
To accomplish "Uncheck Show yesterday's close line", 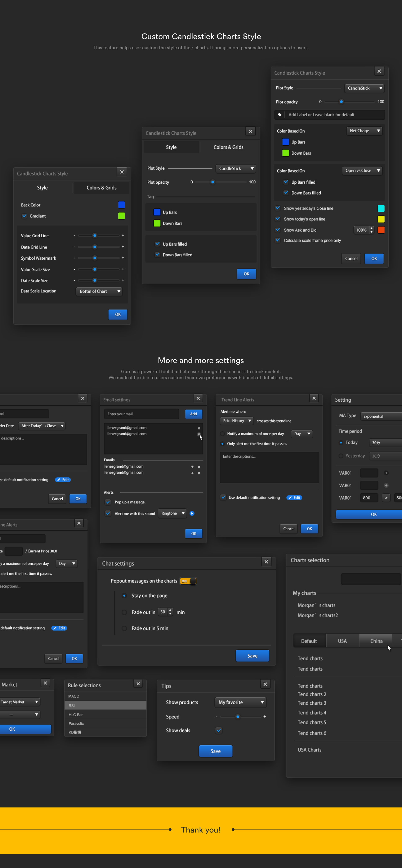I will pyautogui.click(x=278, y=208).
